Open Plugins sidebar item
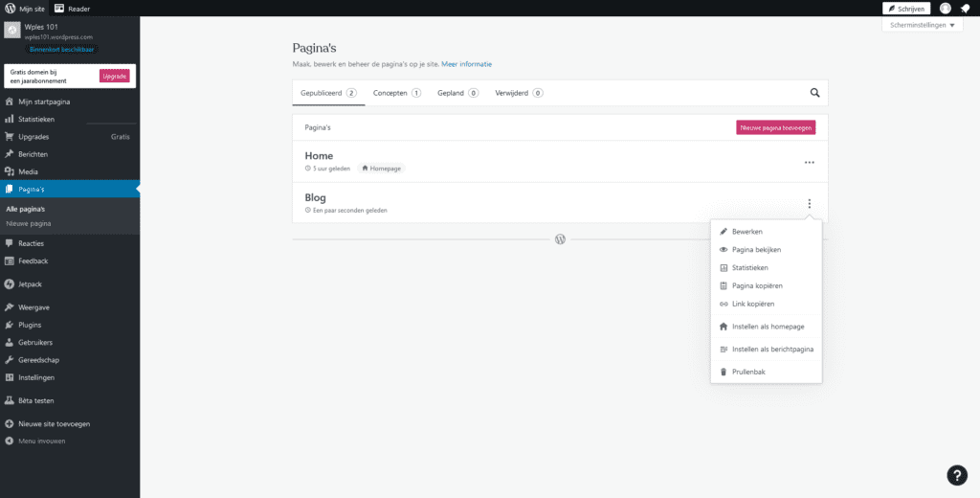 point(70,326)
